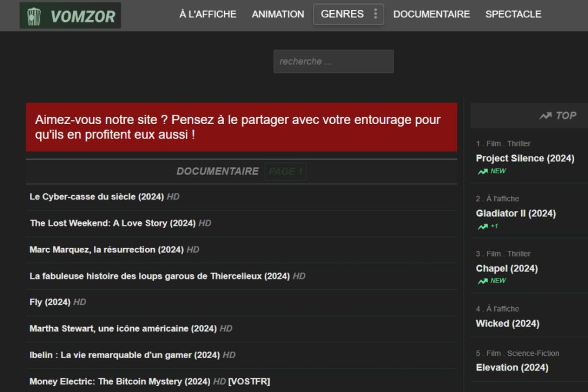
Task: Click the Vomzor popcorn logo icon
Action: click(x=33, y=15)
